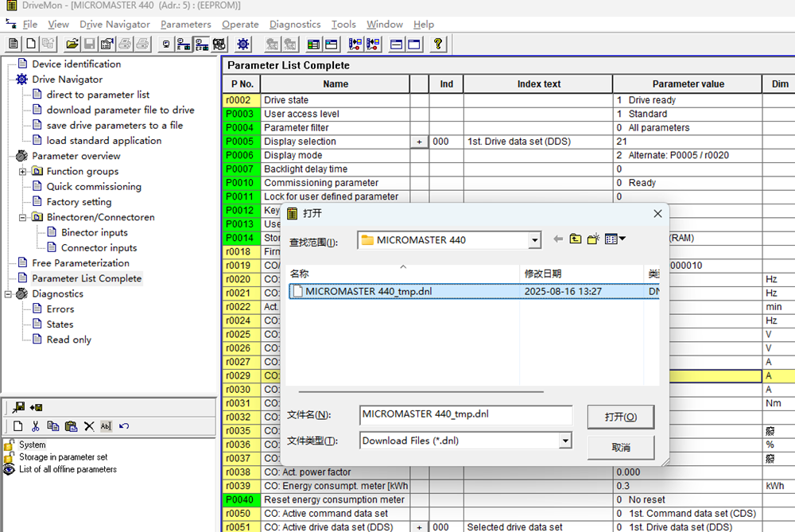Click the horizontal scrollbar in file list

[x=421, y=391]
